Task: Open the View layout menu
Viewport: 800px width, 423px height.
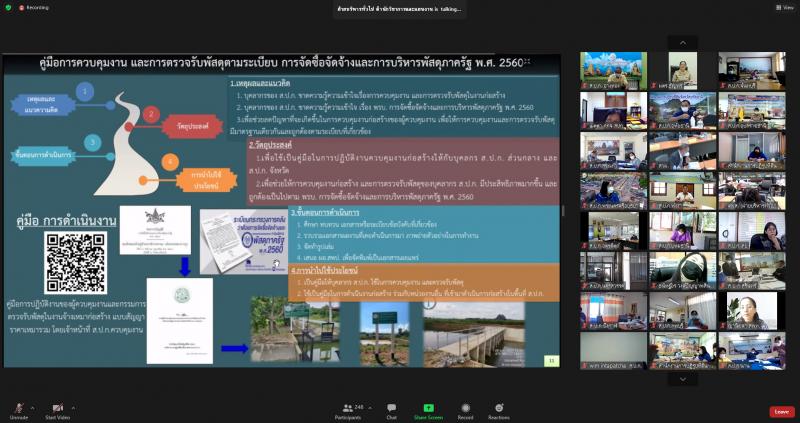Action: pos(785,8)
